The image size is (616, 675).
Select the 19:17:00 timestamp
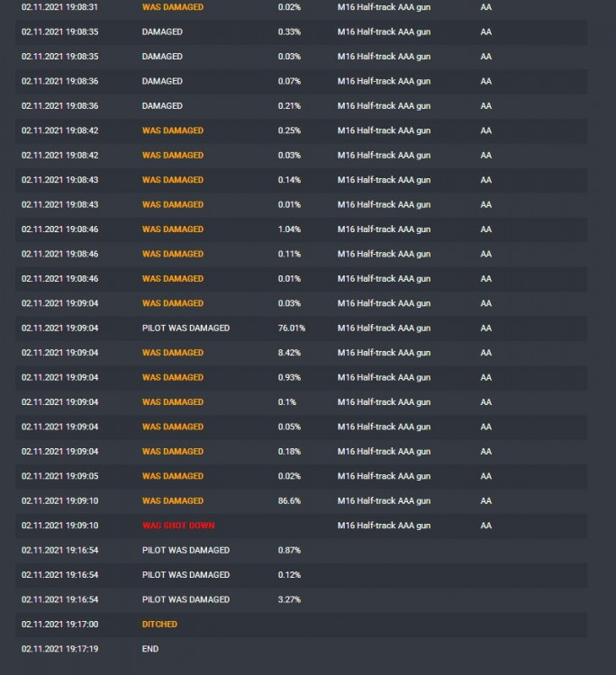coord(59,624)
